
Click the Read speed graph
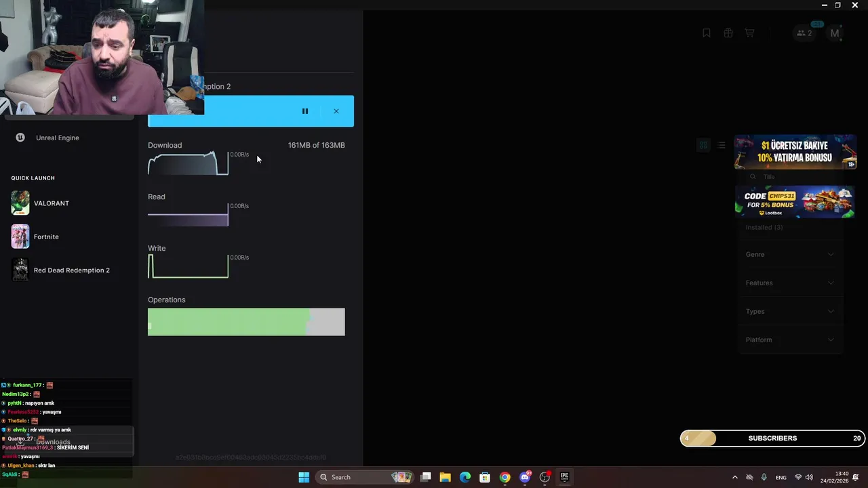click(188, 214)
